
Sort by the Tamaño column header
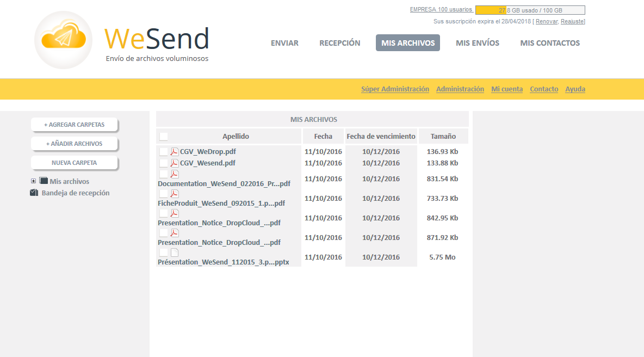[443, 137]
